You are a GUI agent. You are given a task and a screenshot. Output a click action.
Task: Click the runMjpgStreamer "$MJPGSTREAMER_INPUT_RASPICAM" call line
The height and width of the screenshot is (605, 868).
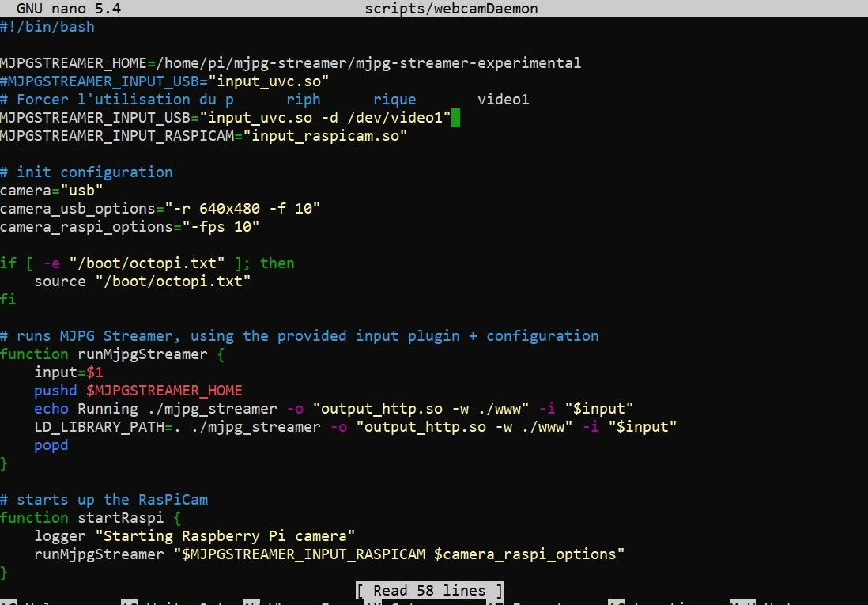330,554
